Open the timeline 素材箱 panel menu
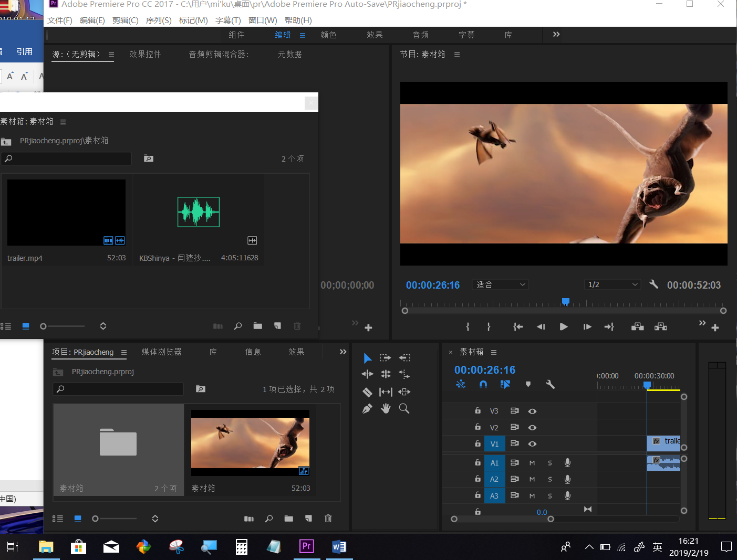This screenshot has width=737, height=560. coord(494,352)
